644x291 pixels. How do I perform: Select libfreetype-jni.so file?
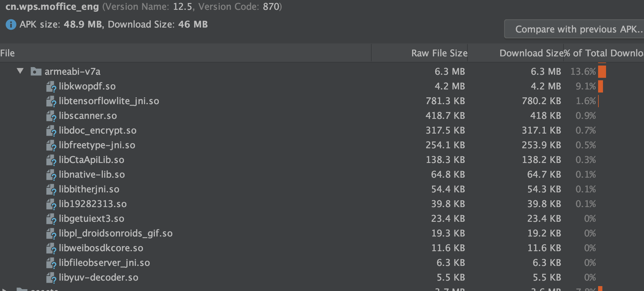[x=97, y=145]
